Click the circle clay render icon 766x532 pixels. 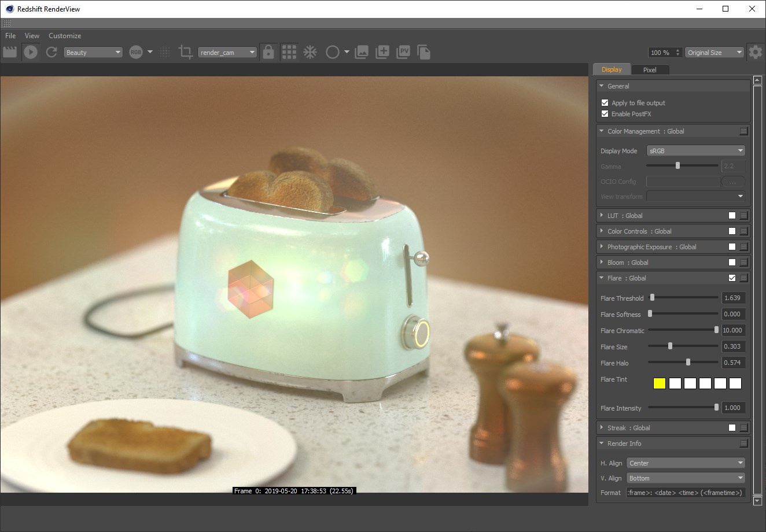pyautogui.click(x=332, y=52)
